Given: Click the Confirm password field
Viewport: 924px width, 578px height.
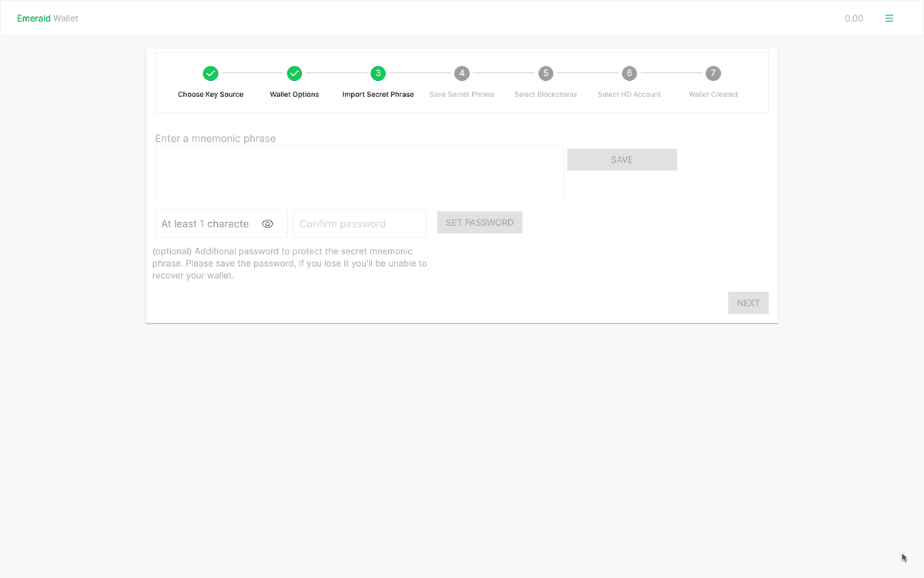Looking at the screenshot, I should tap(359, 223).
